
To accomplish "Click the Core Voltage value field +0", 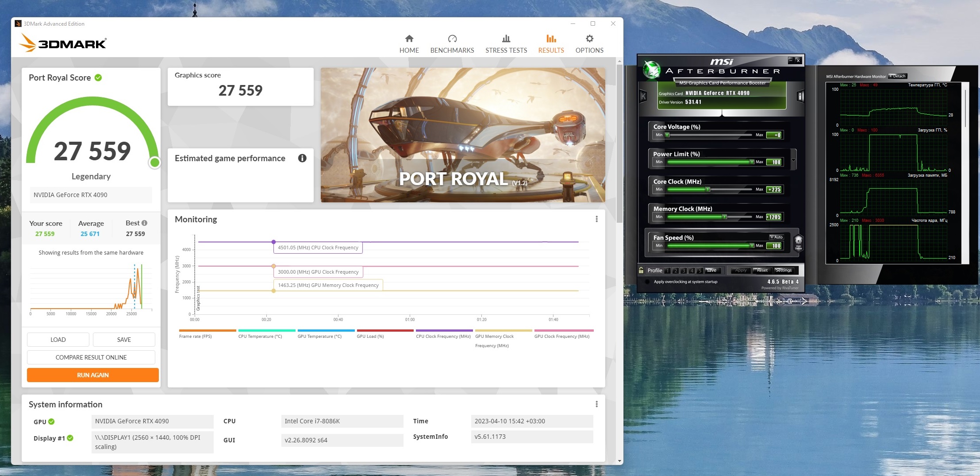I will click(774, 135).
